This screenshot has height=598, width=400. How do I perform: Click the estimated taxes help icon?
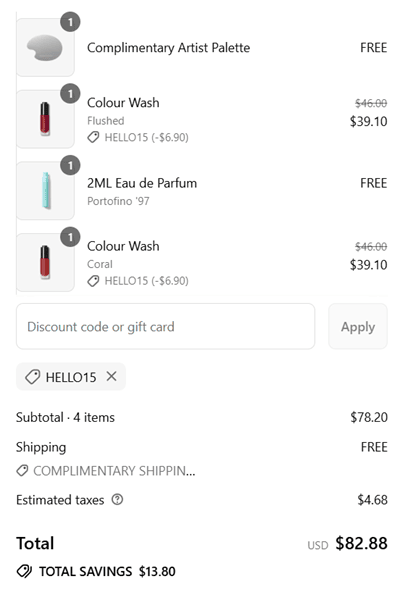(x=117, y=500)
